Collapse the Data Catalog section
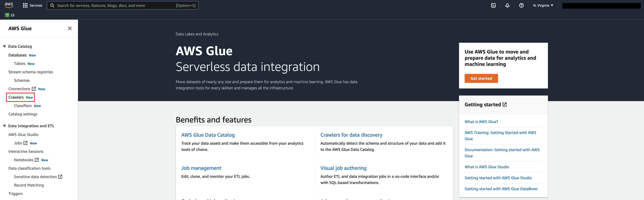644x200 pixels. coord(4,46)
